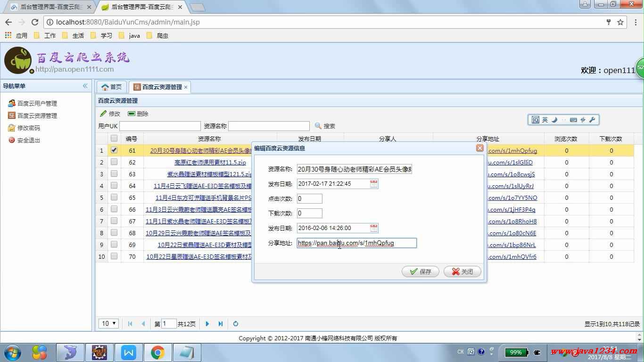644x362 pixels.
Task: Check the checkbox for row 65
Action: coord(114,197)
